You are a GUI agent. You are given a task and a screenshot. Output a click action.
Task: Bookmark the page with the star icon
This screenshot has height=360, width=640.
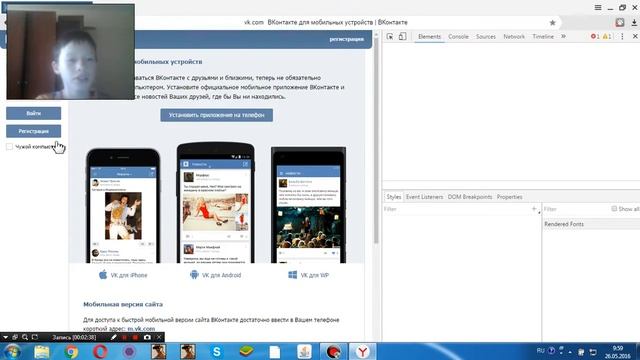click(x=553, y=23)
